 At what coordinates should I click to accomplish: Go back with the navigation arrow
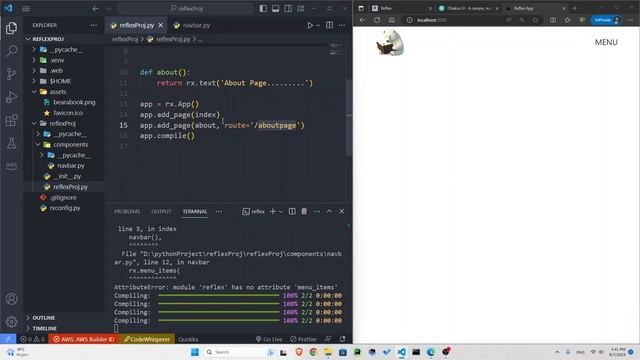point(96,9)
